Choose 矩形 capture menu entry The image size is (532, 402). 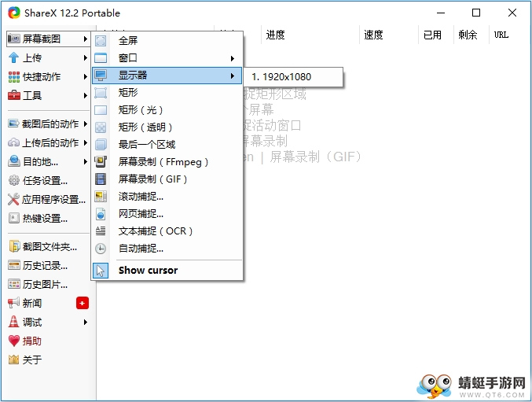coord(167,93)
